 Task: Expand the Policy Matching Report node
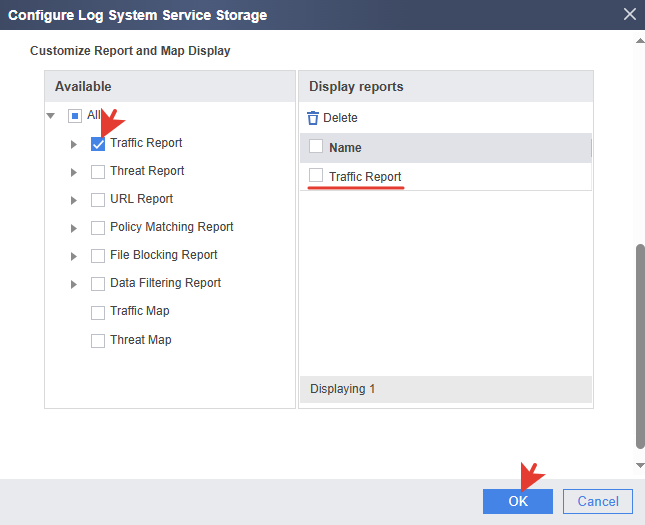coord(74,229)
